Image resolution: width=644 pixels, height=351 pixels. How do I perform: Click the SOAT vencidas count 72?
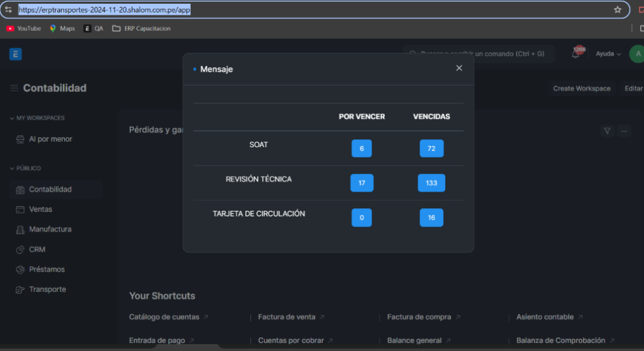click(x=431, y=148)
